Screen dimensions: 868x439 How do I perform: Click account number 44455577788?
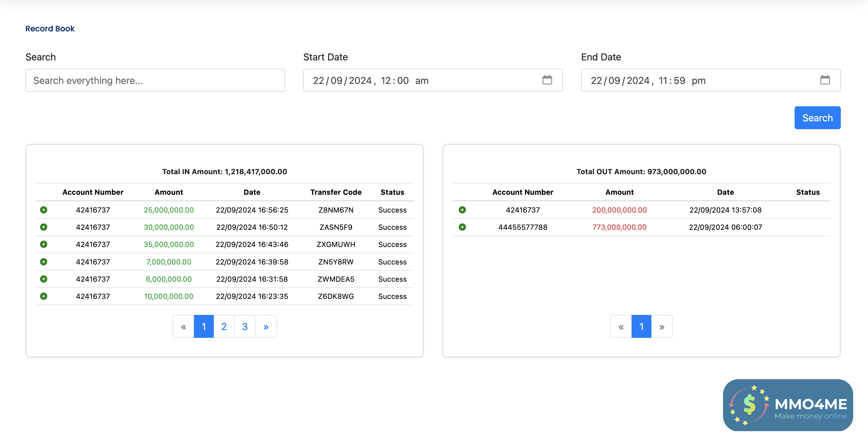tap(522, 227)
